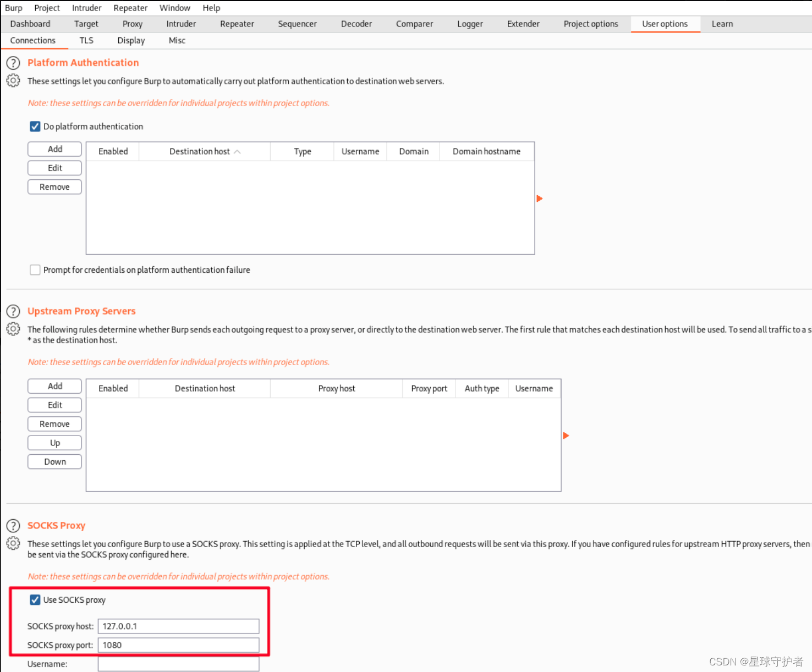The height and width of the screenshot is (672, 812).
Task: Open Platform Authentication gear settings icon
Action: (13, 81)
